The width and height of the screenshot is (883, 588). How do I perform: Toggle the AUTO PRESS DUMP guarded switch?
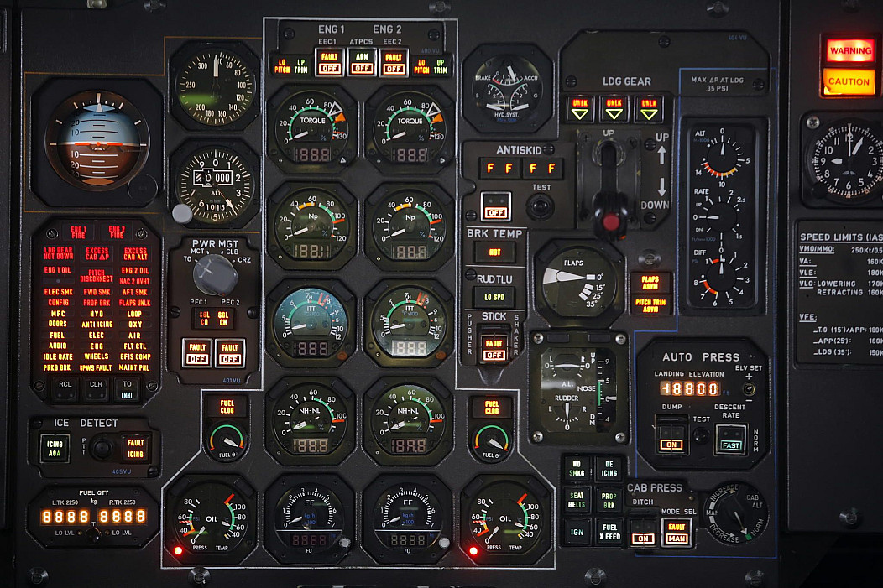pos(670,437)
